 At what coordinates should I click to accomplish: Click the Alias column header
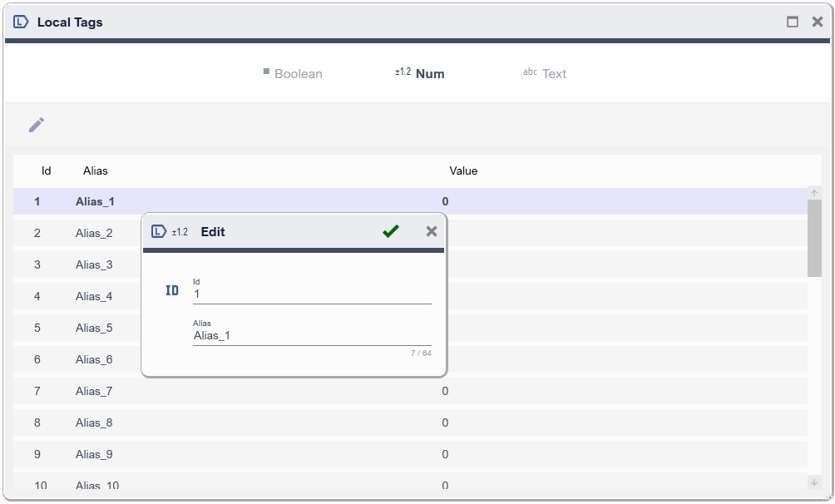(x=96, y=170)
